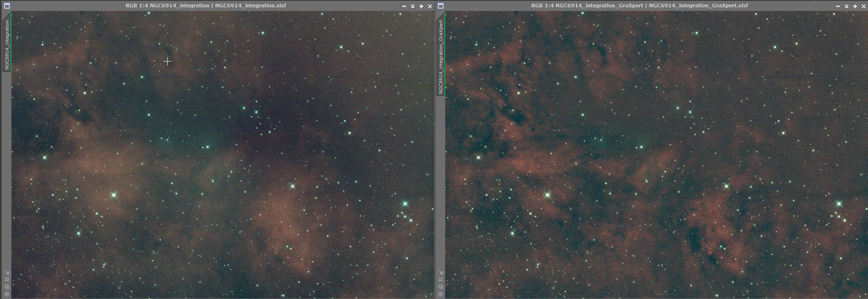The image size is (868, 299).
Task: Iconize the NGC6914_integration_GraXpert window
Action: click(x=838, y=6)
